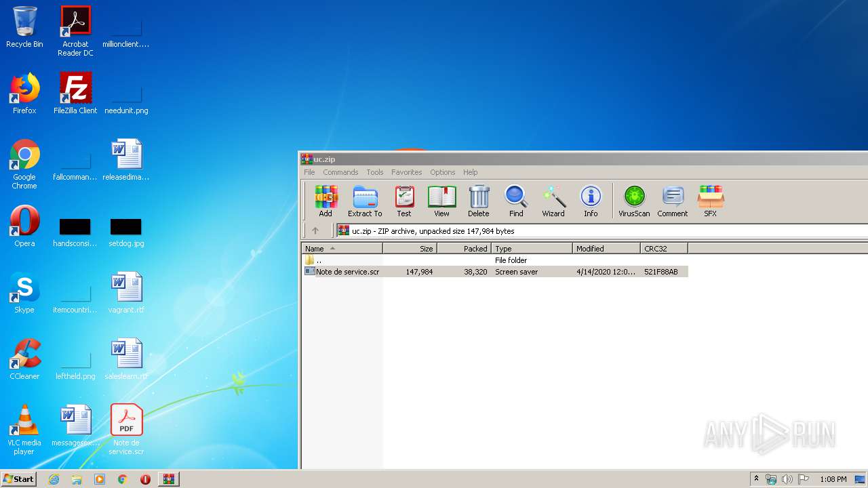
Task: Open the Favorites menu
Action: point(406,172)
